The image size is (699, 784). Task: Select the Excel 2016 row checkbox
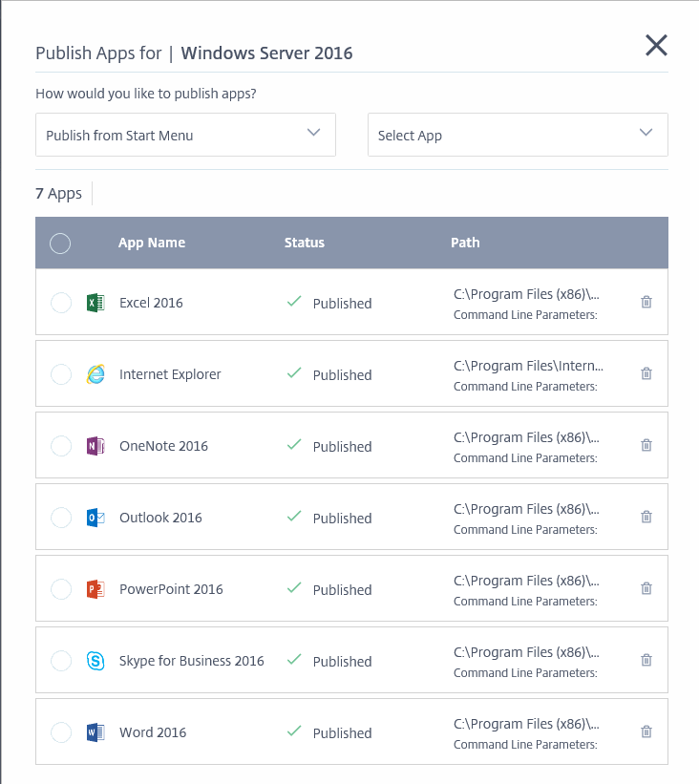coord(60,303)
